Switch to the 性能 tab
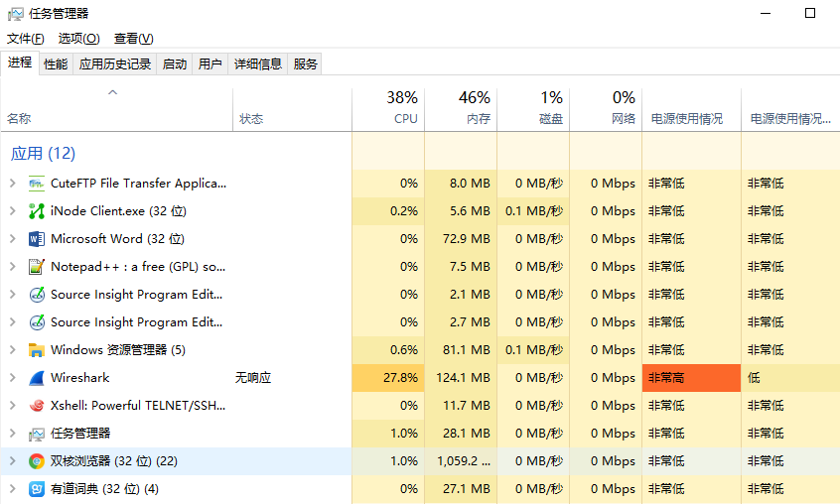The width and height of the screenshot is (840, 504). pyautogui.click(x=56, y=64)
